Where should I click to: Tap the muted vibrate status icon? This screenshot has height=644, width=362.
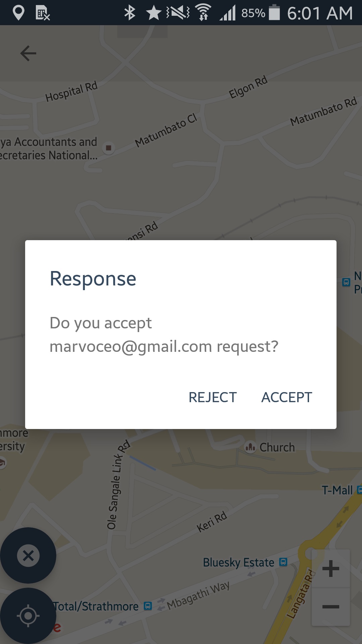(178, 13)
